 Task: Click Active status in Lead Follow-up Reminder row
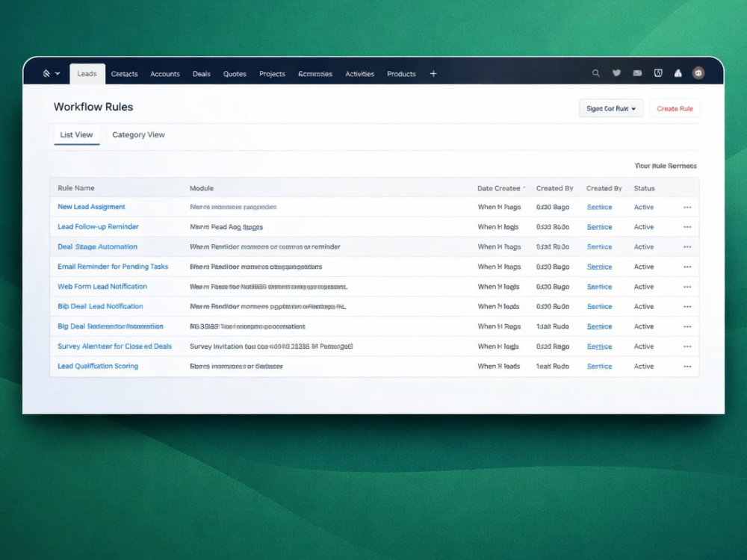[644, 227]
